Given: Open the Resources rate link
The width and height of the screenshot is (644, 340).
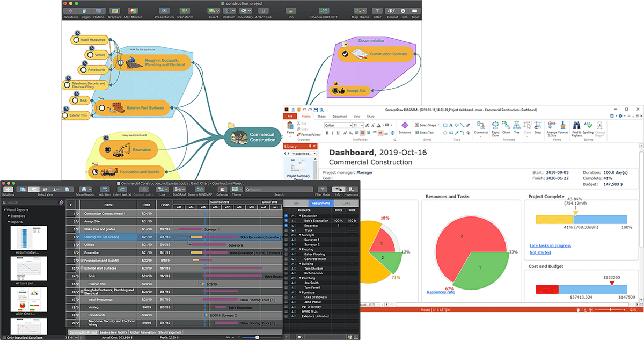Looking at the screenshot, I should click(441, 292).
